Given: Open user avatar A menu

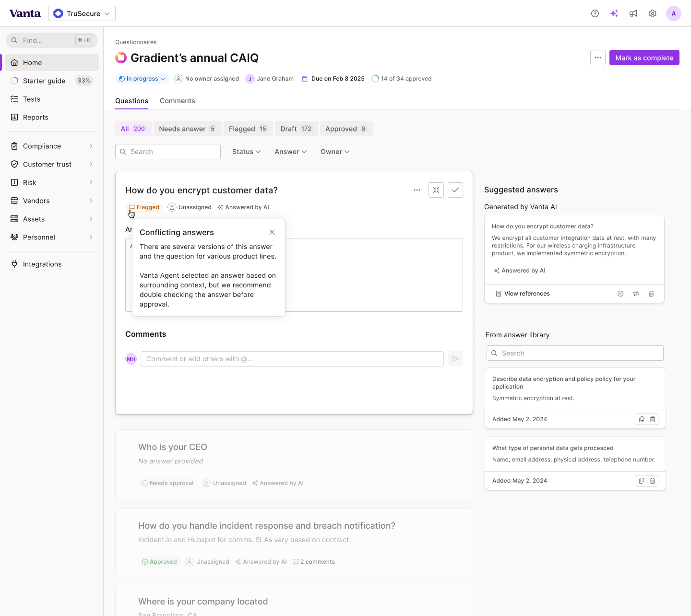Looking at the screenshot, I should tap(674, 13).
